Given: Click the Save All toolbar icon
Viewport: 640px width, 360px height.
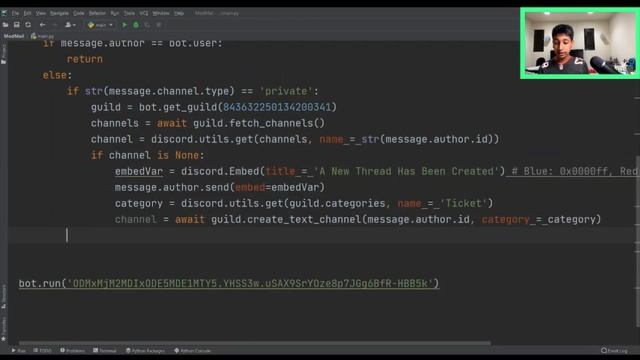Looking at the screenshot, I should click(x=17, y=25).
